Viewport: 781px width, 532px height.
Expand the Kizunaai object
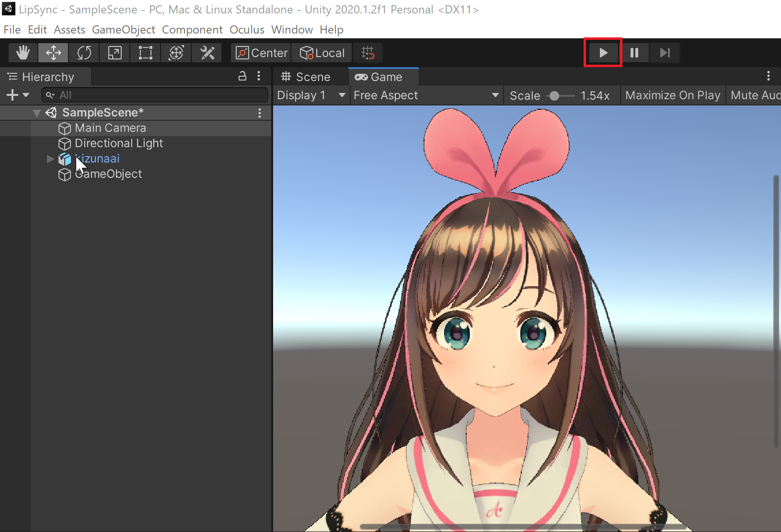pyautogui.click(x=50, y=159)
